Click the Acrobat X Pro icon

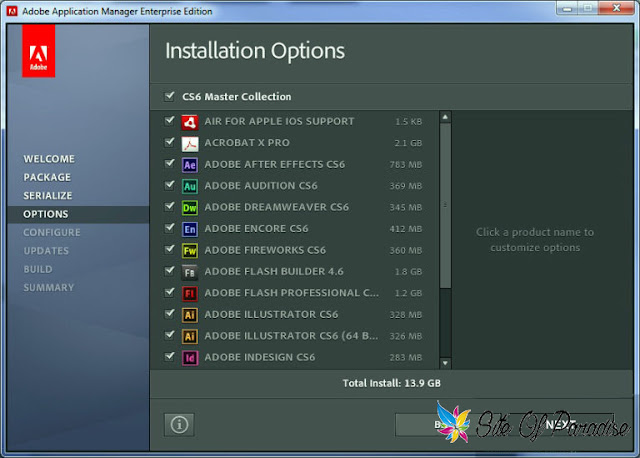190,143
